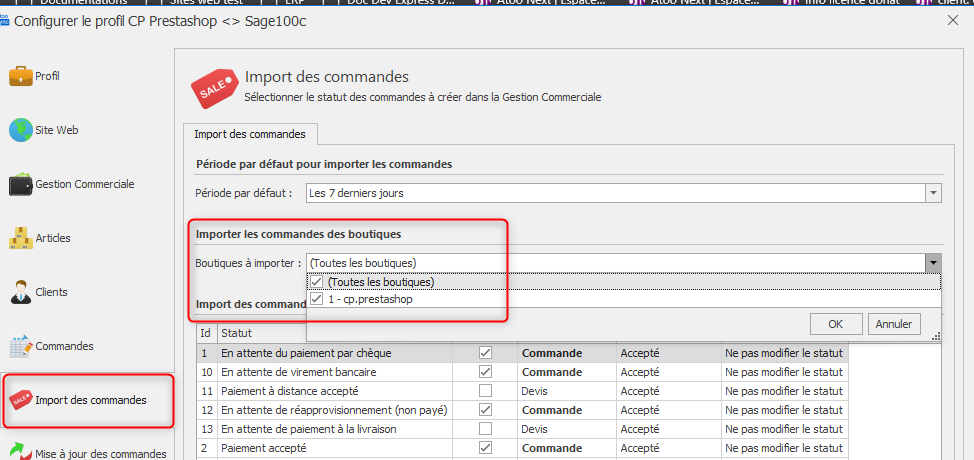Screen dimensions: 974x460
Task: Open Mise à jour des commandes arrow icon
Action: click(x=20, y=452)
